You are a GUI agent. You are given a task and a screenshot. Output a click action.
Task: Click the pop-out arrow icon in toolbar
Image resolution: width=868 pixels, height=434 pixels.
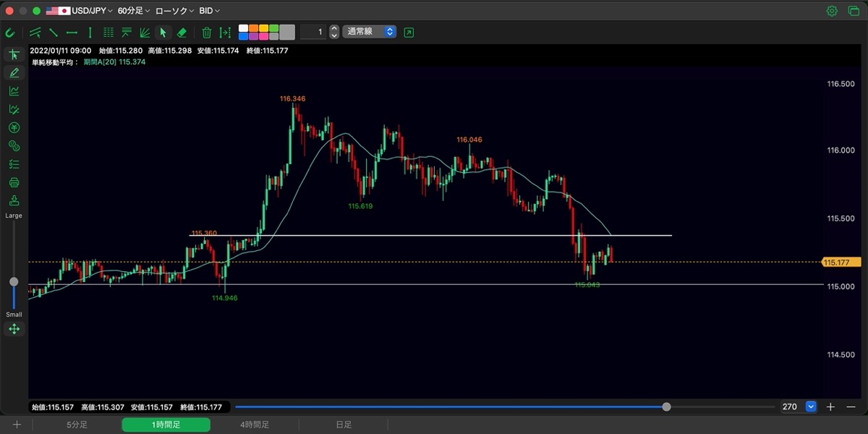409,33
